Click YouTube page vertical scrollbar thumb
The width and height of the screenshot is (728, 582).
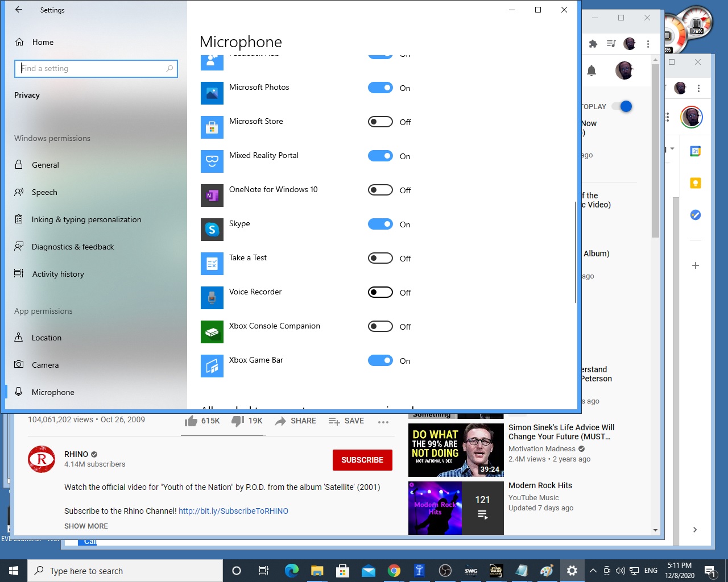[655, 150]
